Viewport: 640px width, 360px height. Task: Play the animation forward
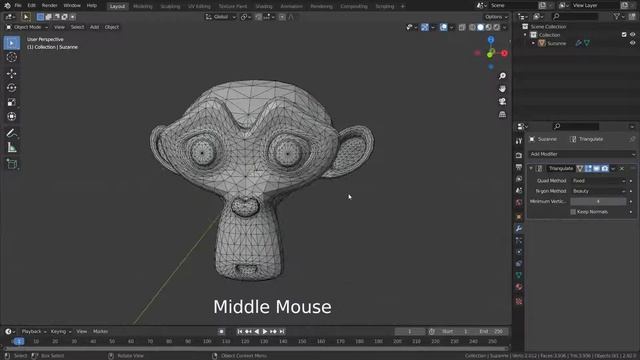tap(265, 331)
